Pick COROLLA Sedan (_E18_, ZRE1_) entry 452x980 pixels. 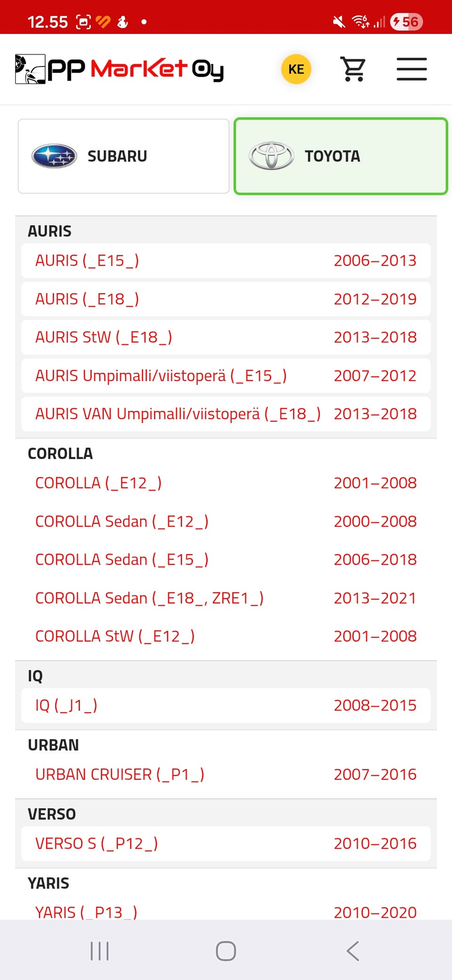coord(226,598)
